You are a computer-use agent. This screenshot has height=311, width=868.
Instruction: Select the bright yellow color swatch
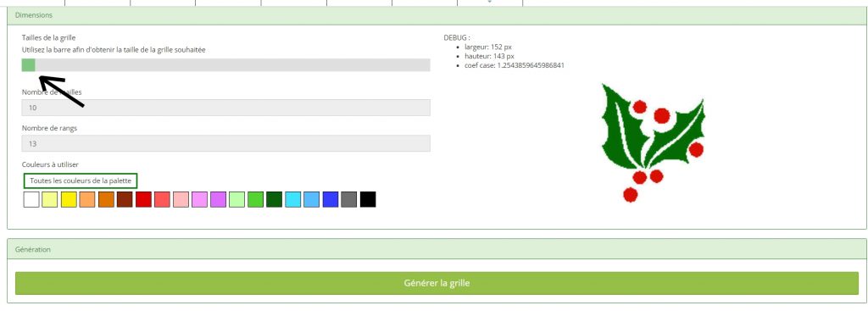point(69,199)
